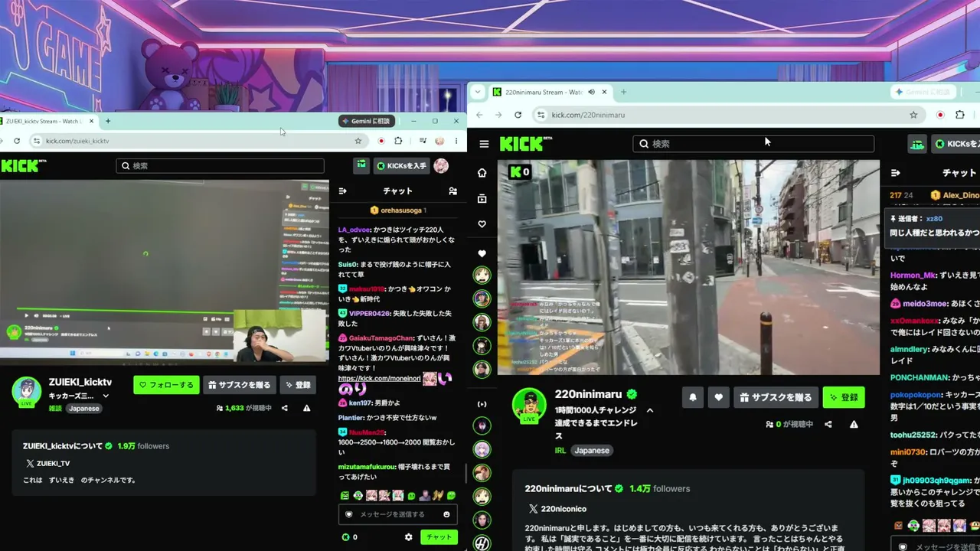The width and height of the screenshot is (980, 551).
Task: Close the ZUIEKI_kicktv Stream tab
Action: tap(92, 121)
